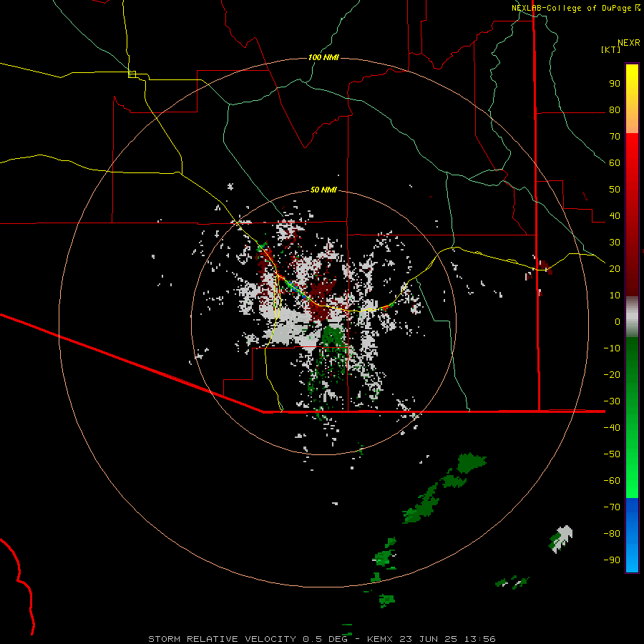Click the 100 NMI range ring label
Viewport: 644px width, 644px height.
pos(323,57)
